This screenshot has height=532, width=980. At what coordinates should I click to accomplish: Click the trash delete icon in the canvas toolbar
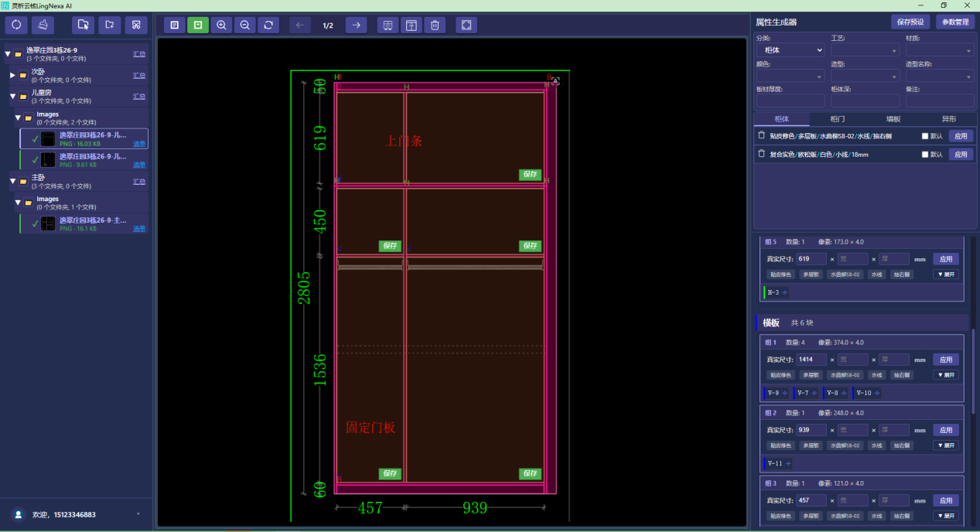tap(435, 26)
